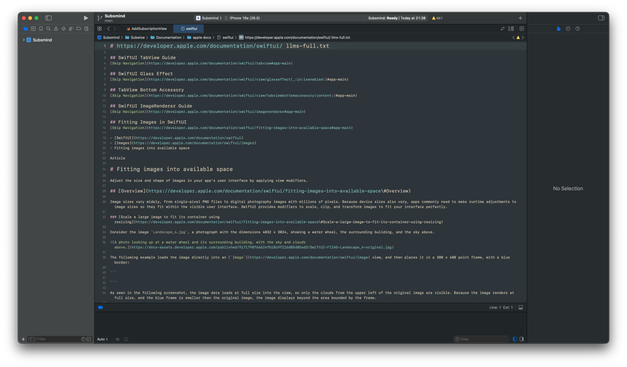Toggle the navigator sidebar visibility

pyautogui.click(x=48, y=18)
